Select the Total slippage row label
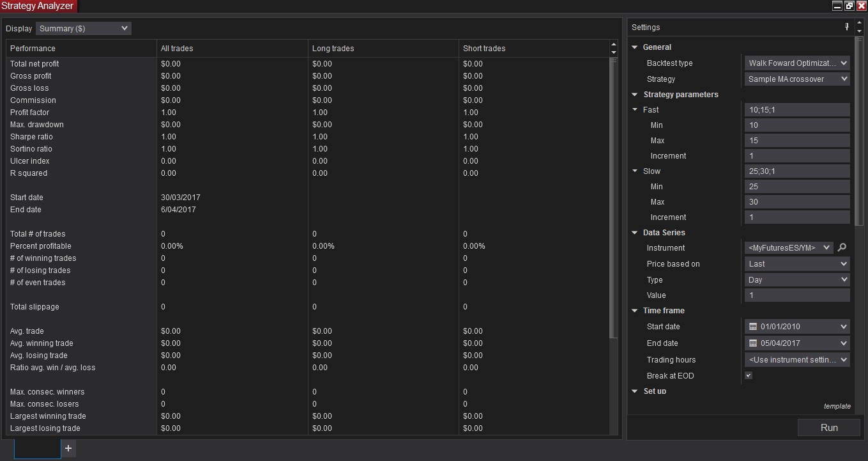 click(x=34, y=307)
